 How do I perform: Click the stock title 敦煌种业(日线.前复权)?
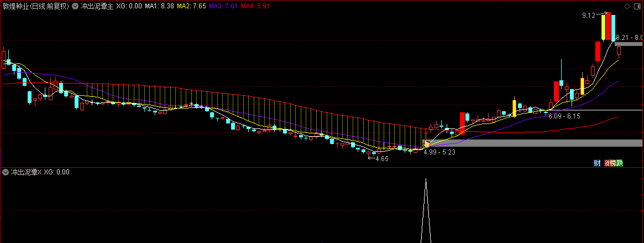click(x=36, y=6)
